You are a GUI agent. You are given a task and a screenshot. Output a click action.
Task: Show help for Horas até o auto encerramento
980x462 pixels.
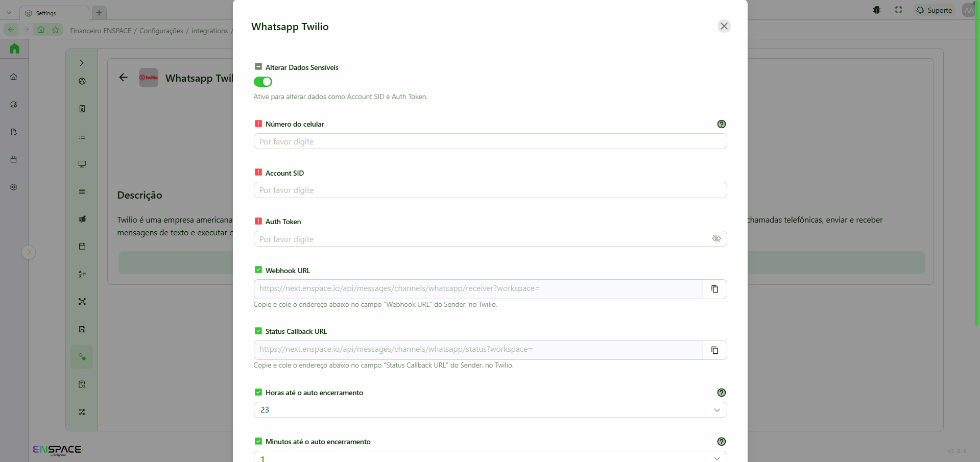tap(721, 393)
